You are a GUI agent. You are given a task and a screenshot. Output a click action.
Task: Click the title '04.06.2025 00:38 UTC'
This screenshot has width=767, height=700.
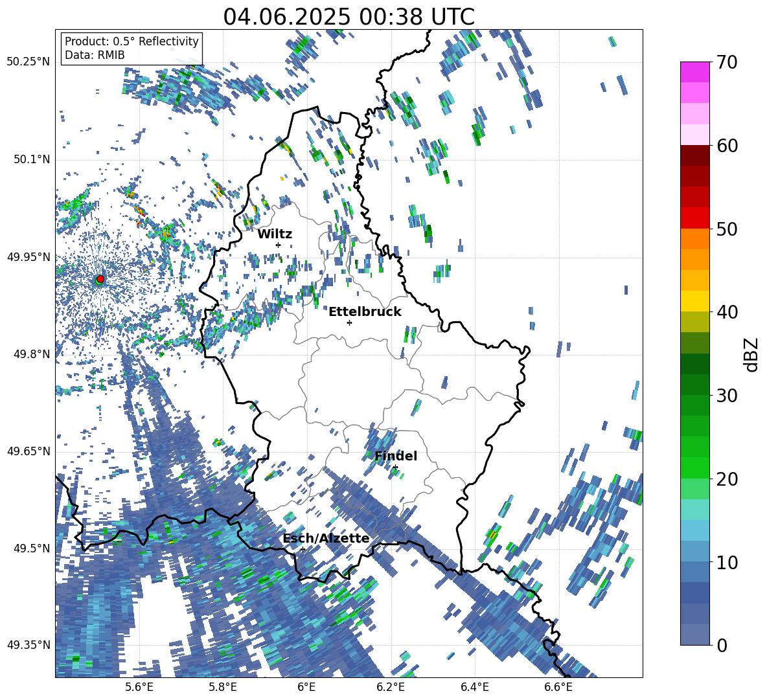pyautogui.click(x=349, y=17)
